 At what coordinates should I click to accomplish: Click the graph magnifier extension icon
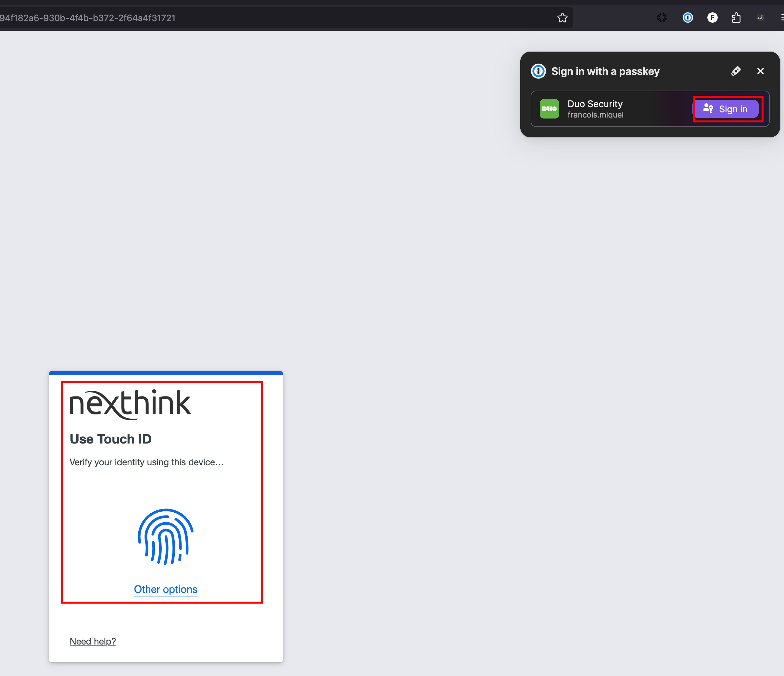[761, 18]
